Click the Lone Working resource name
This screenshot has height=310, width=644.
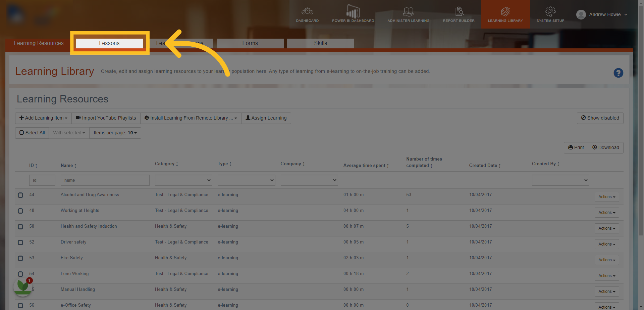point(75,274)
